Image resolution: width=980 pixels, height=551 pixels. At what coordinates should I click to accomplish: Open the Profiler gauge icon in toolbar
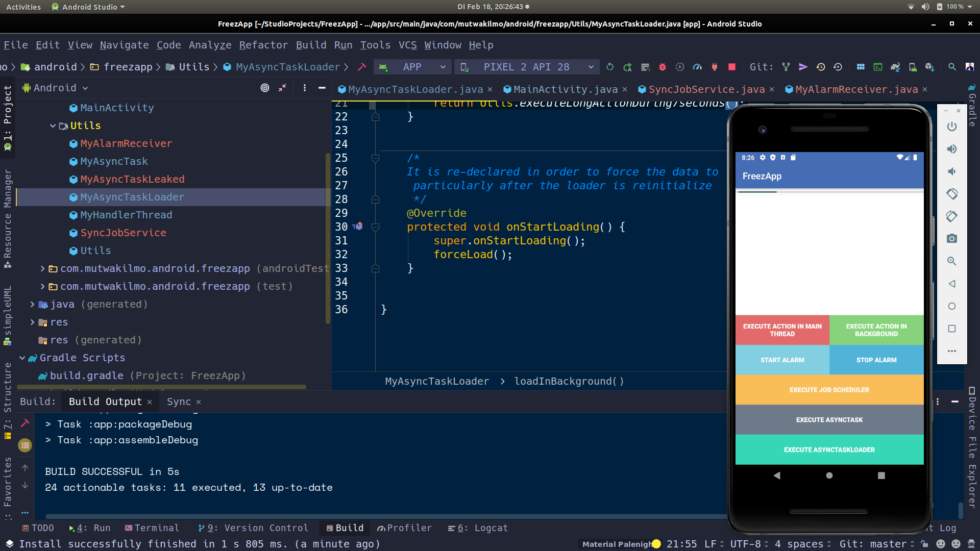point(697,67)
